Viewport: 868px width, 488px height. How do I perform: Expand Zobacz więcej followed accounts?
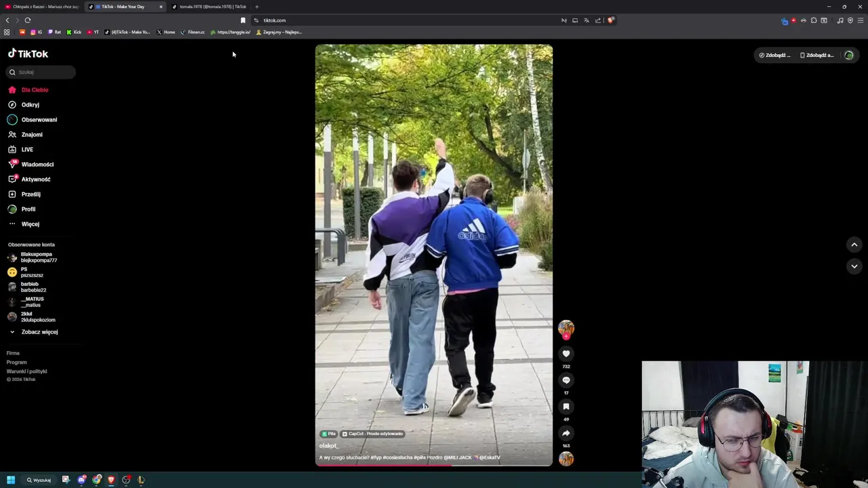34,331
